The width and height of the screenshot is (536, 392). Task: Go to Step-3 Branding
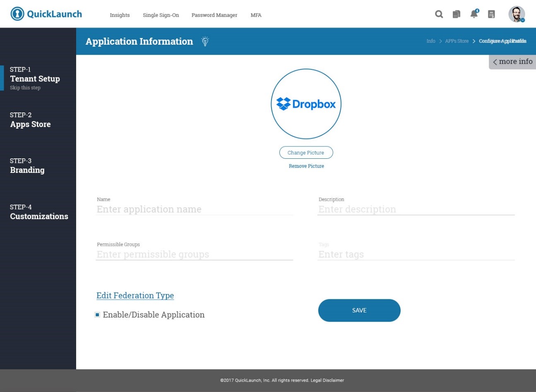[x=27, y=166]
